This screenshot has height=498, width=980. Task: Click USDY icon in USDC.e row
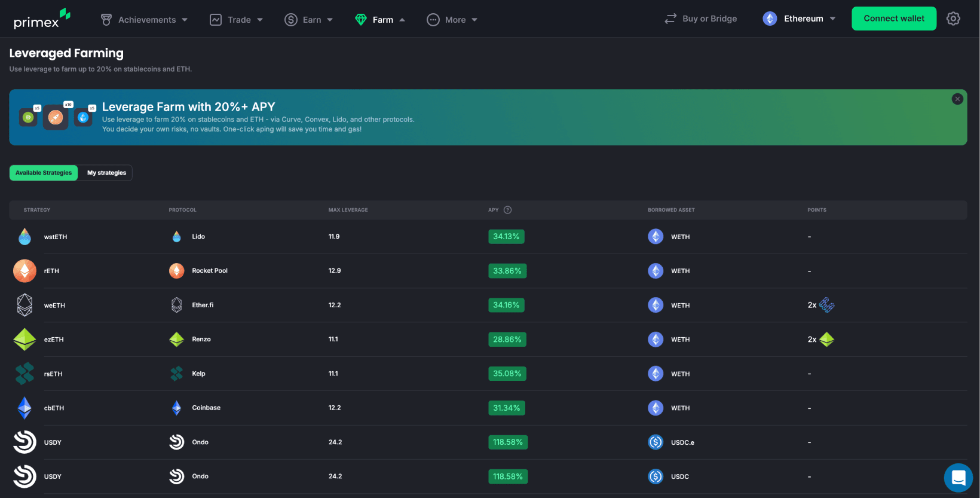point(24,442)
